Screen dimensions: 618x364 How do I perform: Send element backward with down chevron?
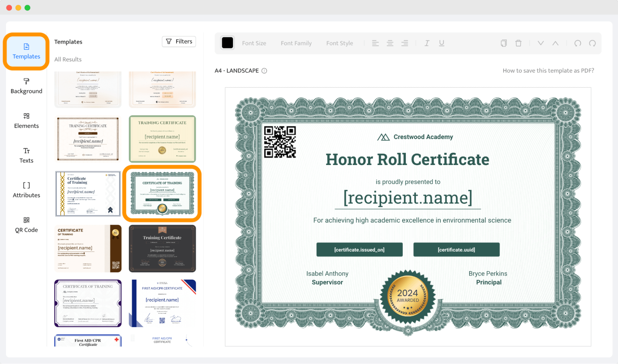(x=540, y=43)
